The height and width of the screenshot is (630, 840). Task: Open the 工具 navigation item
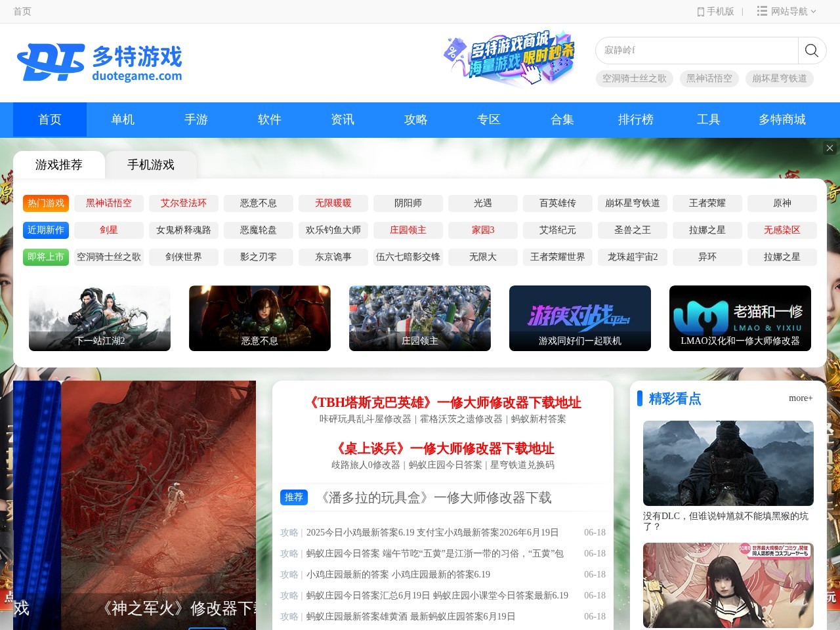pos(709,119)
